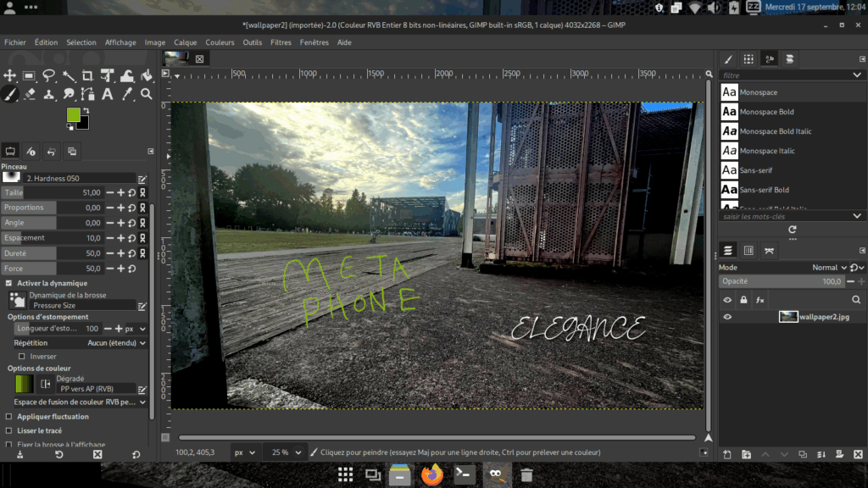
Task: Expand the saisir les mots-clés tag dropdown
Action: click(857, 216)
